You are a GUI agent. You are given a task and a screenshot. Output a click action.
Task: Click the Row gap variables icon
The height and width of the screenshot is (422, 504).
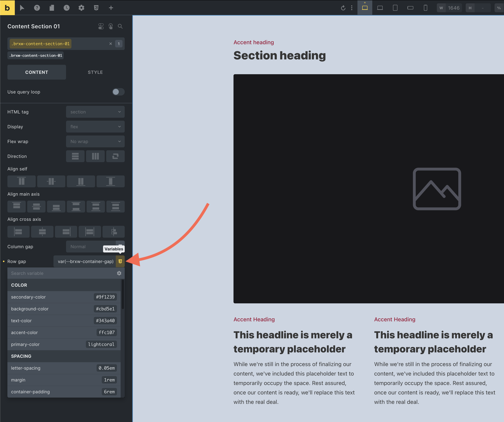click(120, 261)
